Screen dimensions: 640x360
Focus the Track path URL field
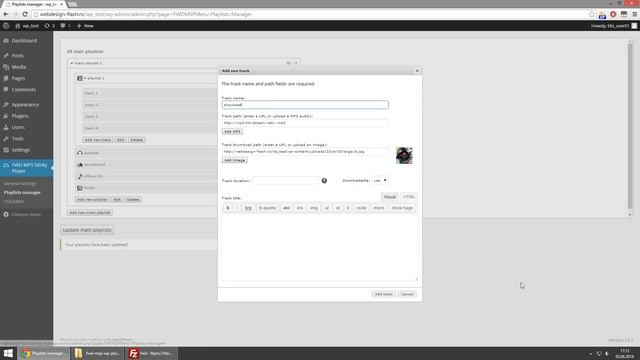[305, 122]
